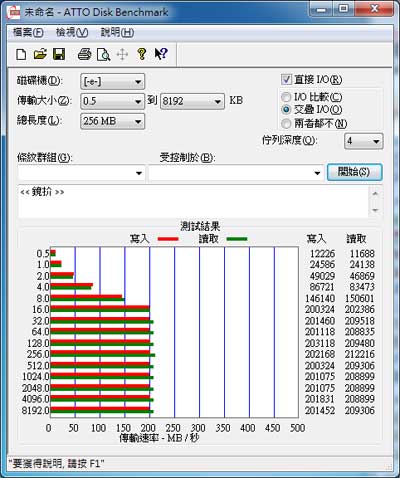Click the ATTO app icon in title bar
The width and height of the screenshot is (400, 478).
tap(14, 12)
